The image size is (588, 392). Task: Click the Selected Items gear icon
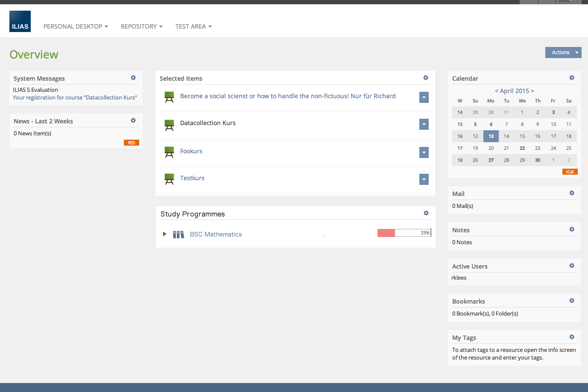tap(426, 78)
